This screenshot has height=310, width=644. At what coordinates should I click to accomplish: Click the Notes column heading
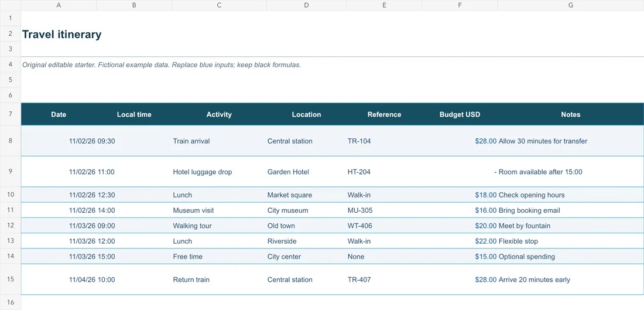(571, 114)
